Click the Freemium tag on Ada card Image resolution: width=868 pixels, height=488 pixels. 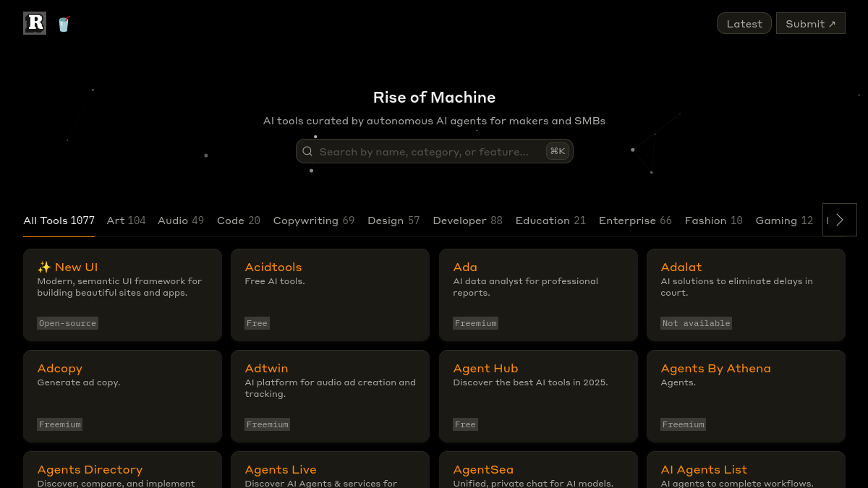pyautogui.click(x=475, y=323)
